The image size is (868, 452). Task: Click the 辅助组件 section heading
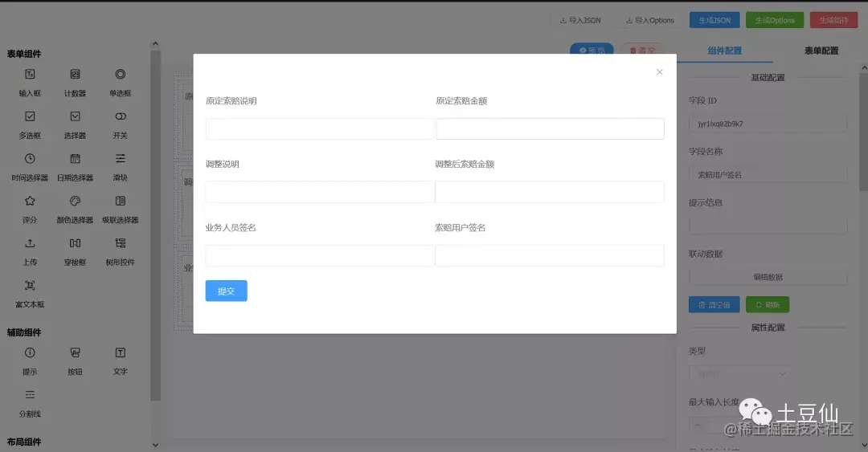tap(24, 332)
